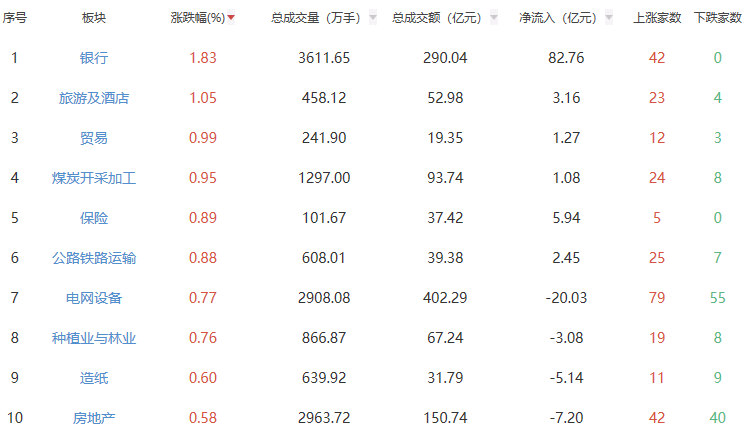Open the 煤炭开采加工 sector page
The height and width of the screenshot is (439, 744).
[94, 178]
